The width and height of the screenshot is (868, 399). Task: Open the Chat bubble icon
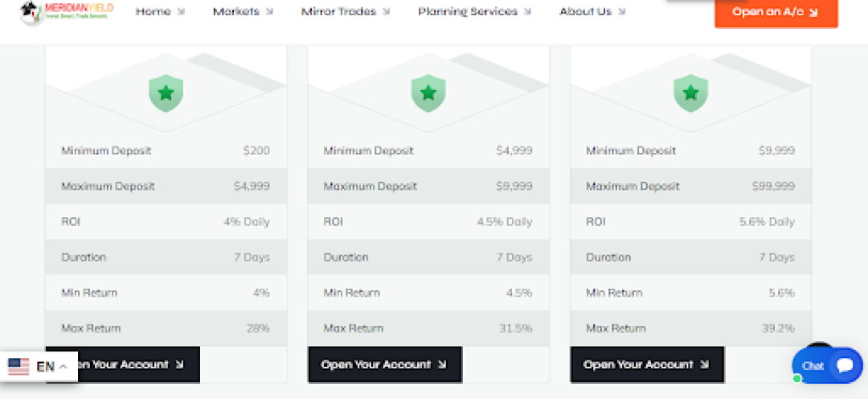[x=845, y=365]
